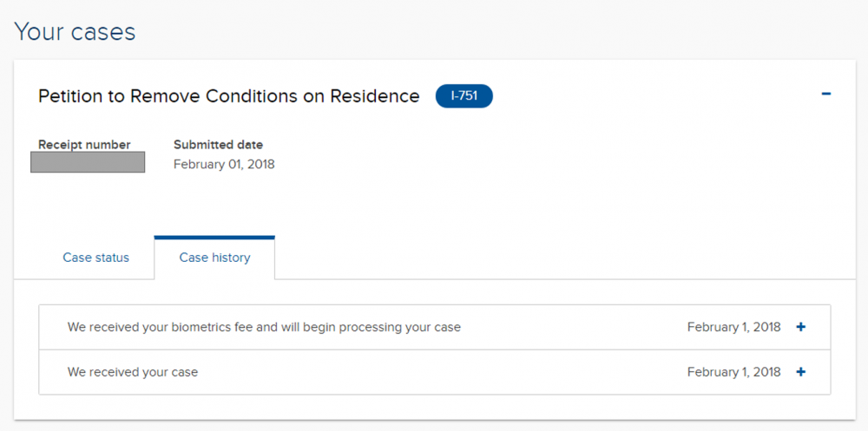Viewport: 868px width, 431px height.
Task: Expand the biometrics fee entry plus icon
Action: click(x=800, y=327)
